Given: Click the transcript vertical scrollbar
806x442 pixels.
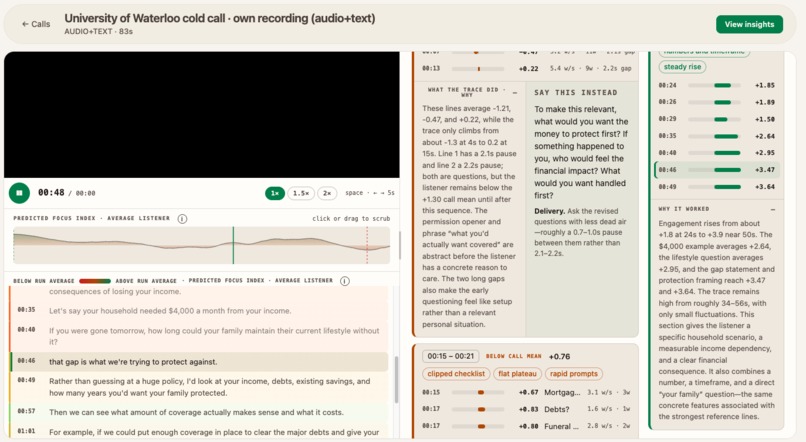Looking at the screenshot, I should tap(396, 379).
